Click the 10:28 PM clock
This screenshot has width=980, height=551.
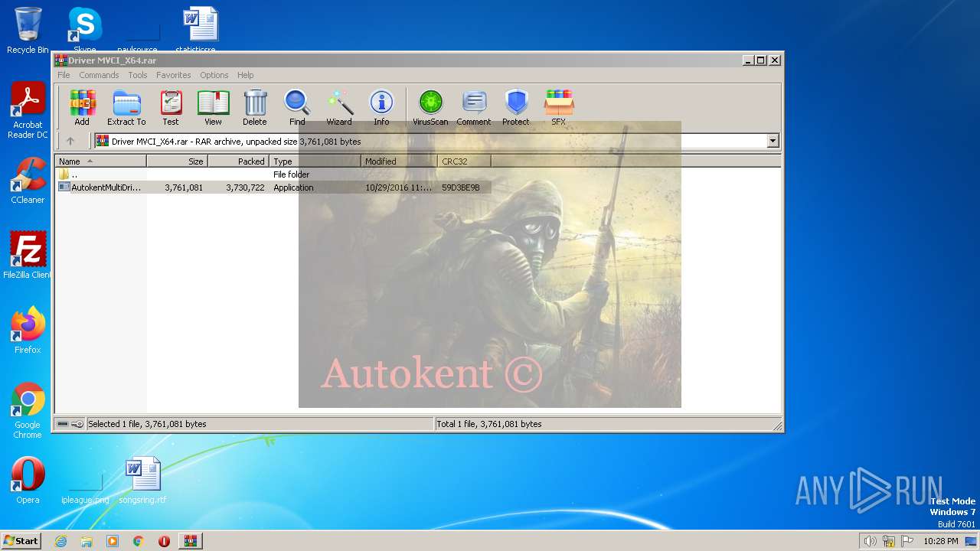point(940,541)
